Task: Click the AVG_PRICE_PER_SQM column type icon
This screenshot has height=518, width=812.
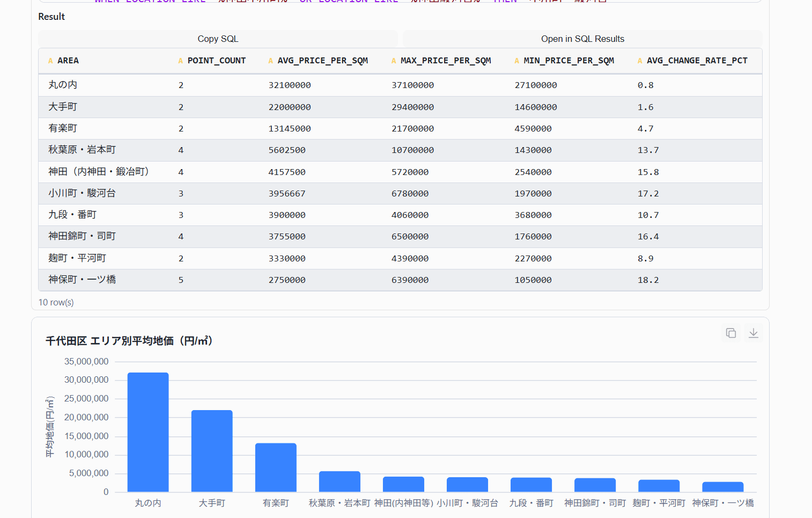Action: pos(271,61)
